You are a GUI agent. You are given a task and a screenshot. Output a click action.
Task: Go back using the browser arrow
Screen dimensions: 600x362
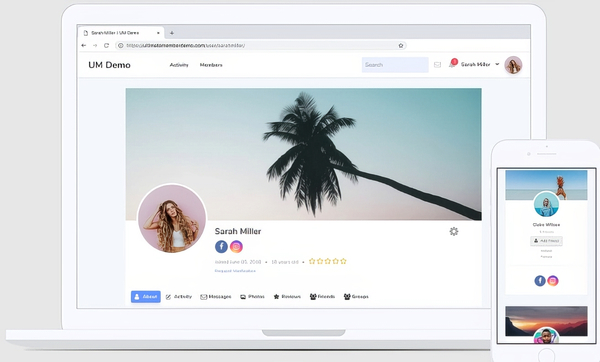pyautogui.click(x=84, y=45)
